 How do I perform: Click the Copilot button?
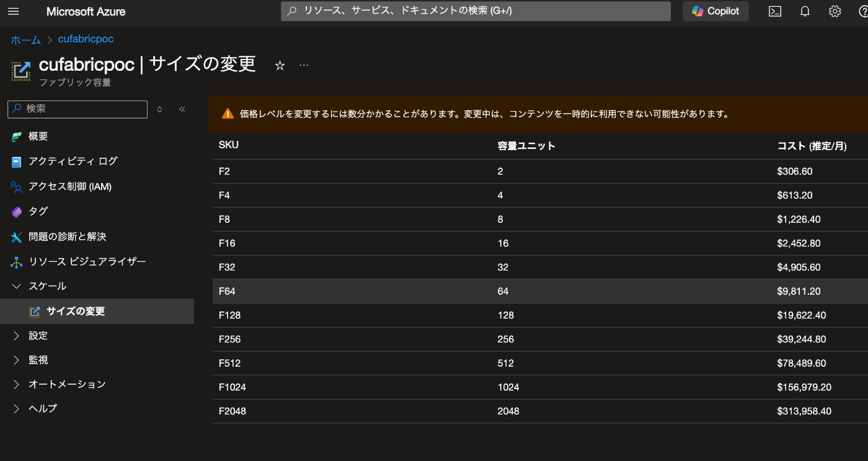pyautogui.click(x=715, y=11)
